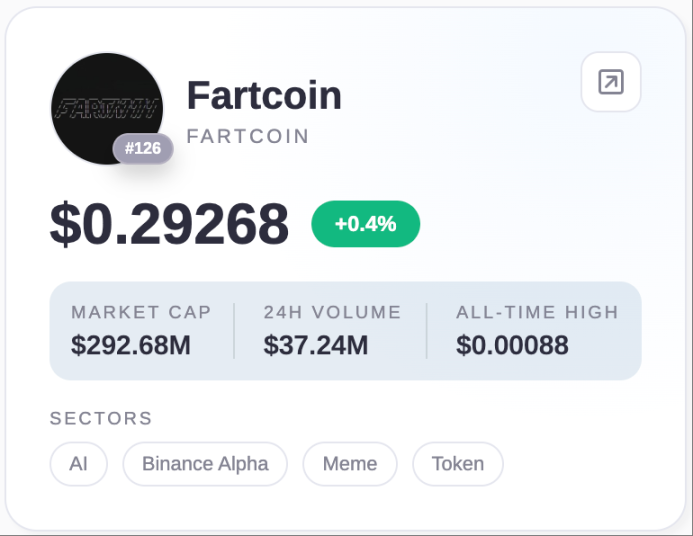693x536 pixels.
Task: Select the Fartcoin coin name heading
Action: (x=264, y=96)
